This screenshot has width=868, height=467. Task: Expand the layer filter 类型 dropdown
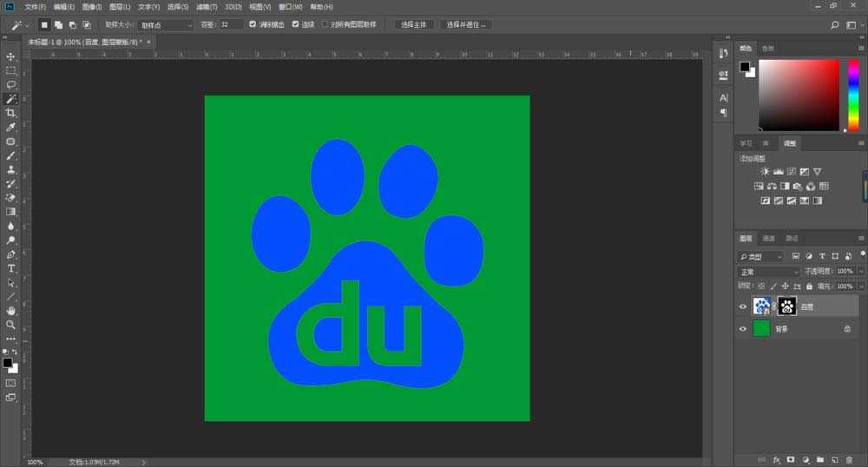click(760, 257)
